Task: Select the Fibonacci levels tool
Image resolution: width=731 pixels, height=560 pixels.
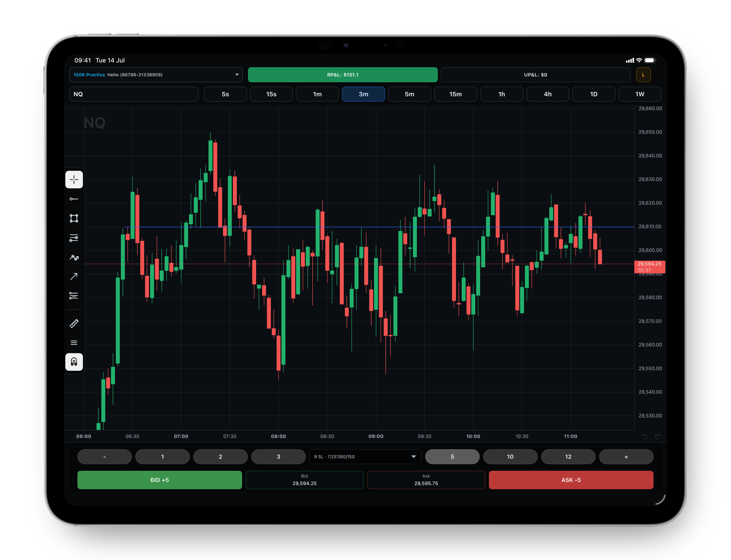Action: pos(74,238)
